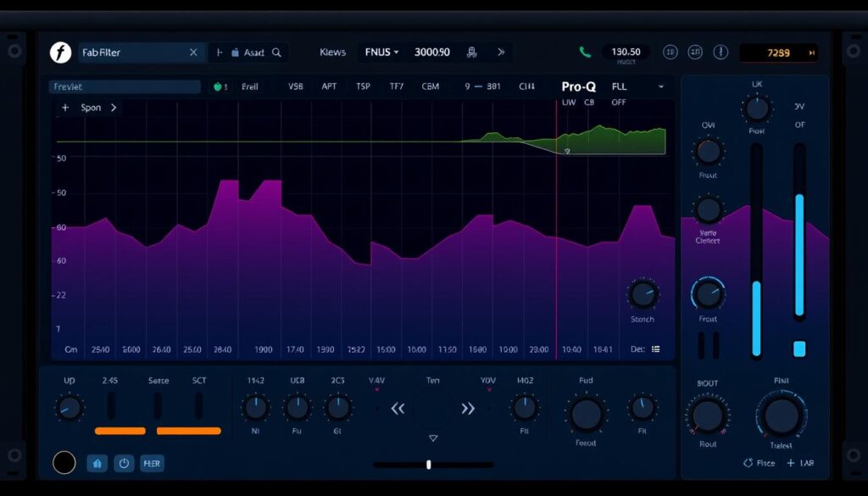Toggle the first orange switch below 2.45

(120, 431)
